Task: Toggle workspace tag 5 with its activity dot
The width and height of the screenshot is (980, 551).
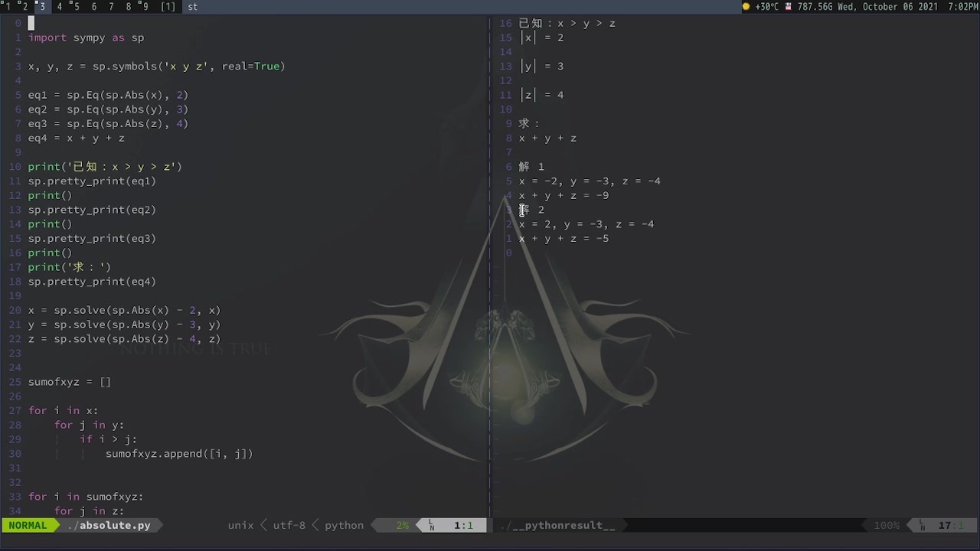Action: click(75, 7)
